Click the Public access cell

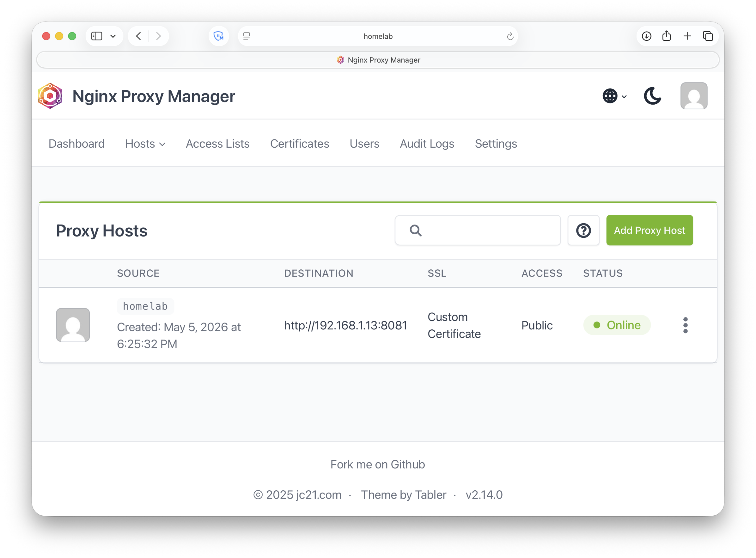point(537,325)
